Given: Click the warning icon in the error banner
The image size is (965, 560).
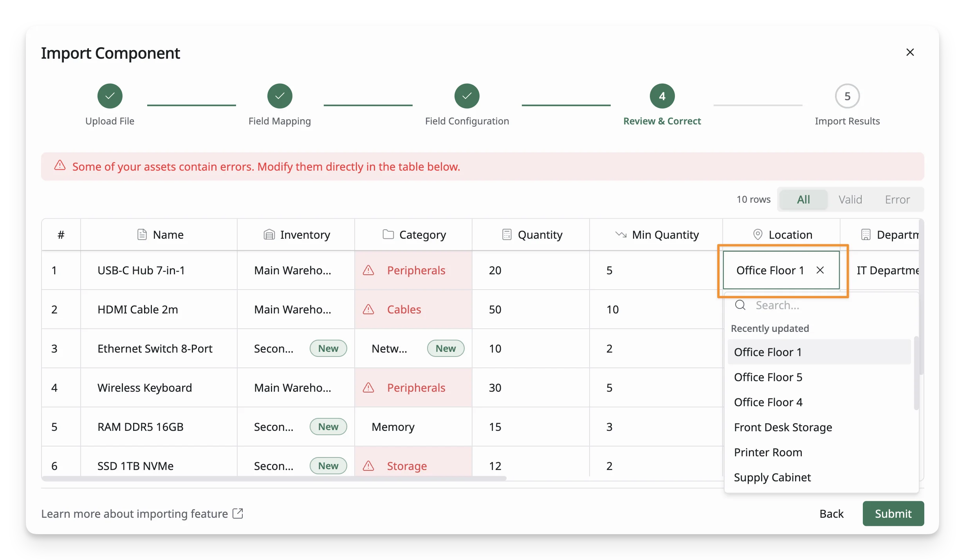Looking at the screenshot, I should [x=60, y=166].
